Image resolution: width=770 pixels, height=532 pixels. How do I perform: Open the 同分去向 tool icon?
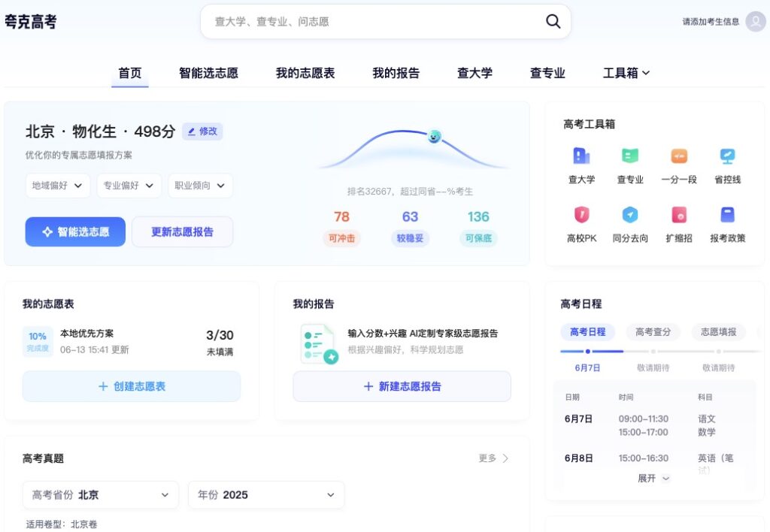(630, 225)
